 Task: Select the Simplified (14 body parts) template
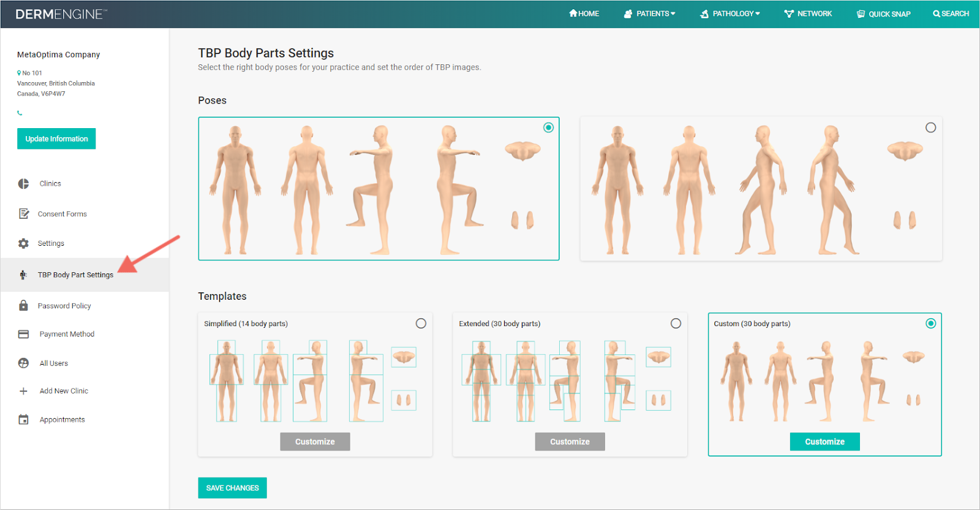tap(421, 324)
